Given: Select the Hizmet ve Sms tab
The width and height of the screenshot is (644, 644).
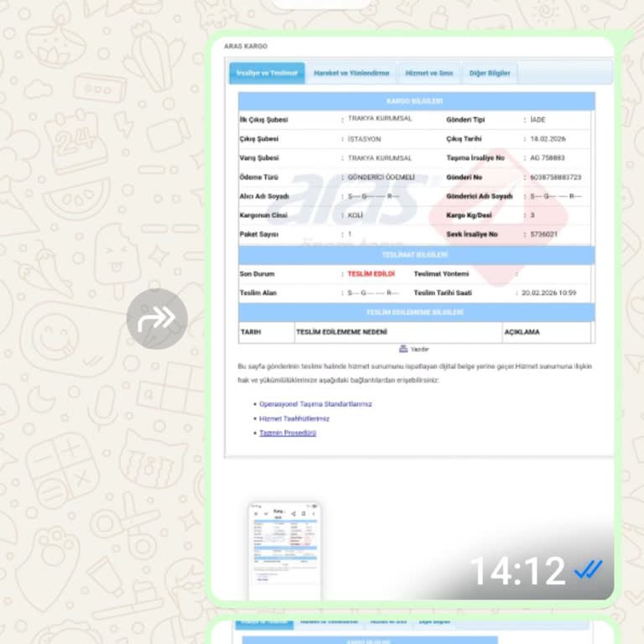Looking at the screenshot, I should coord(428,73).
